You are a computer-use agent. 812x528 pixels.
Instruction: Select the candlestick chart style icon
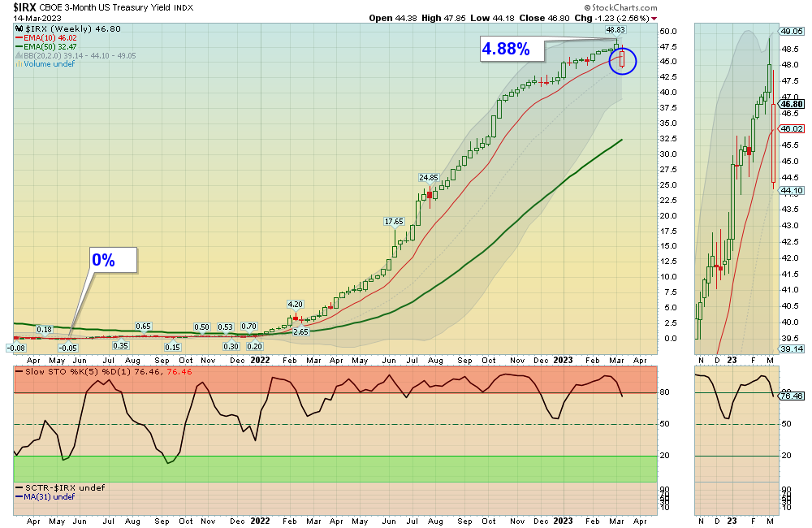pyautogui.click(x=18, y=27)
